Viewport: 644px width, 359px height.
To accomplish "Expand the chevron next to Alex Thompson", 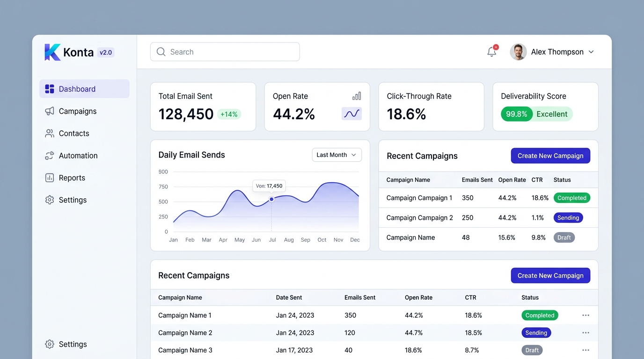I will point(591,52).
